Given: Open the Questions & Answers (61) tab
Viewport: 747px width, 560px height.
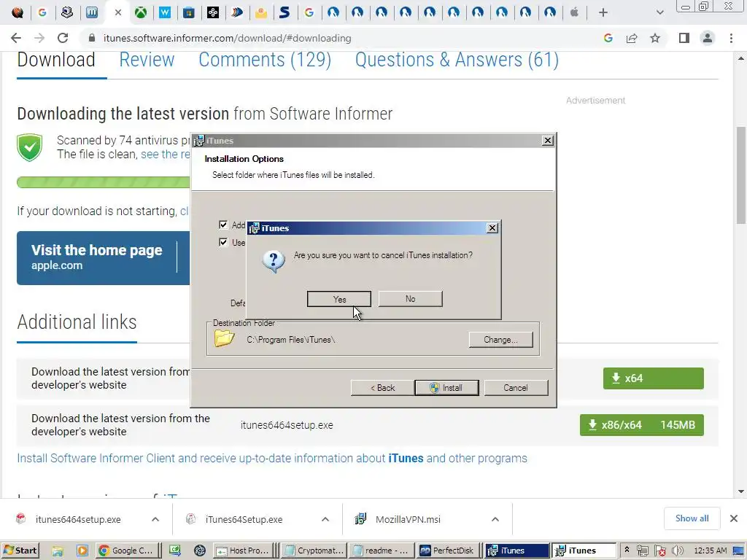Looking at the screenshot, I should 457,60.
